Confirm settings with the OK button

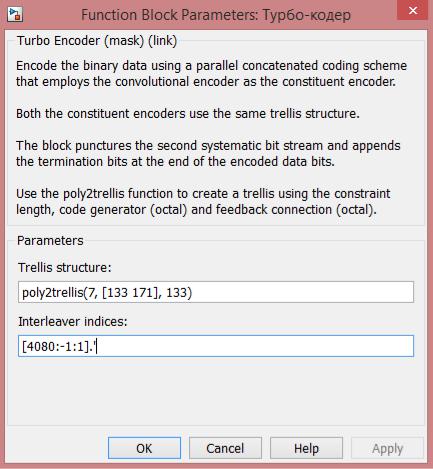coord(144,448)
